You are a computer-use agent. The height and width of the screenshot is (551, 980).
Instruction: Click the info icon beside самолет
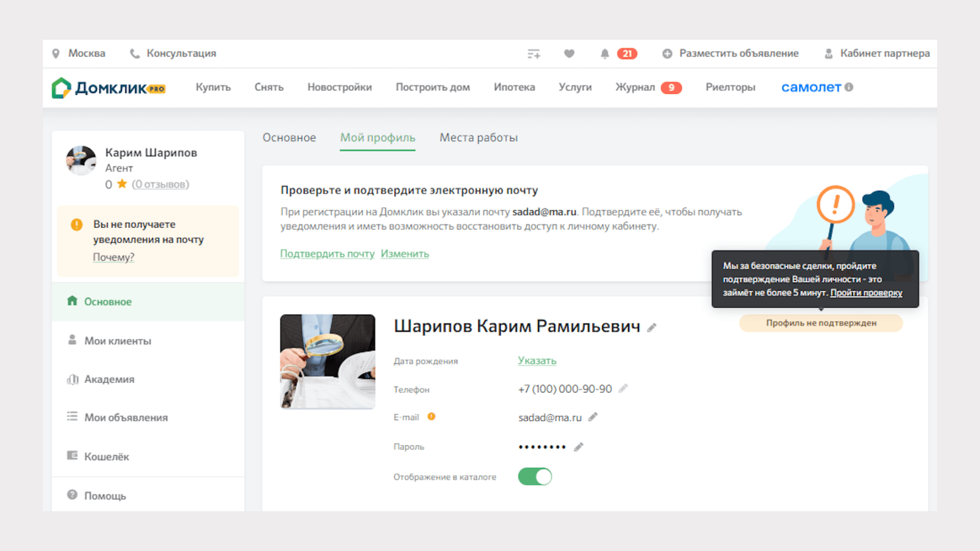click(849, 87)
